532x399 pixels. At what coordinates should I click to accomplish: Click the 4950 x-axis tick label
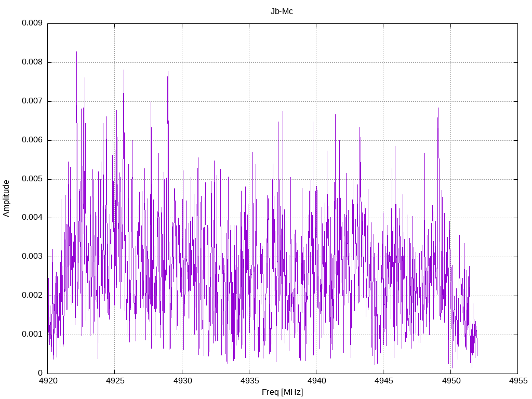(x=451, y=381)
